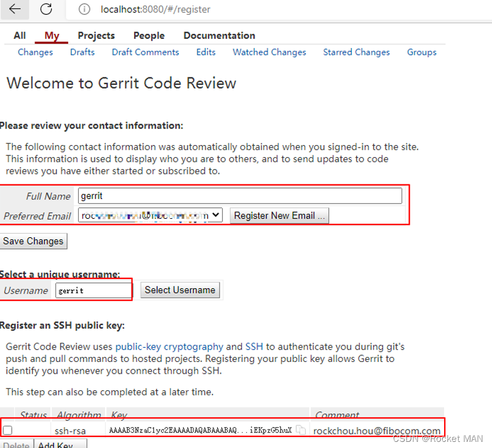Select the All tab
The image size is (492, 448).
(x=19, y=35)
